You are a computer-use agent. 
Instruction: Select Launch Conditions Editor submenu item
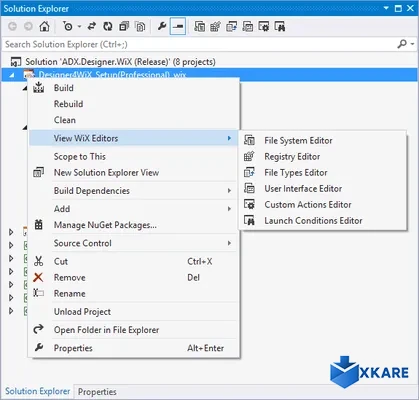313,221
